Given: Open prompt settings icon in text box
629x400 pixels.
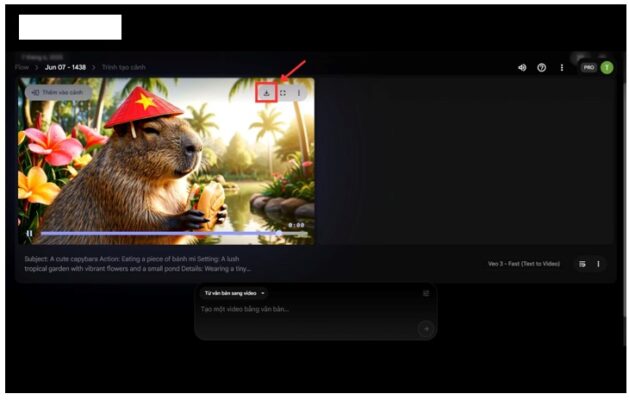Looking at the screenshot, I should click(426, 293).
